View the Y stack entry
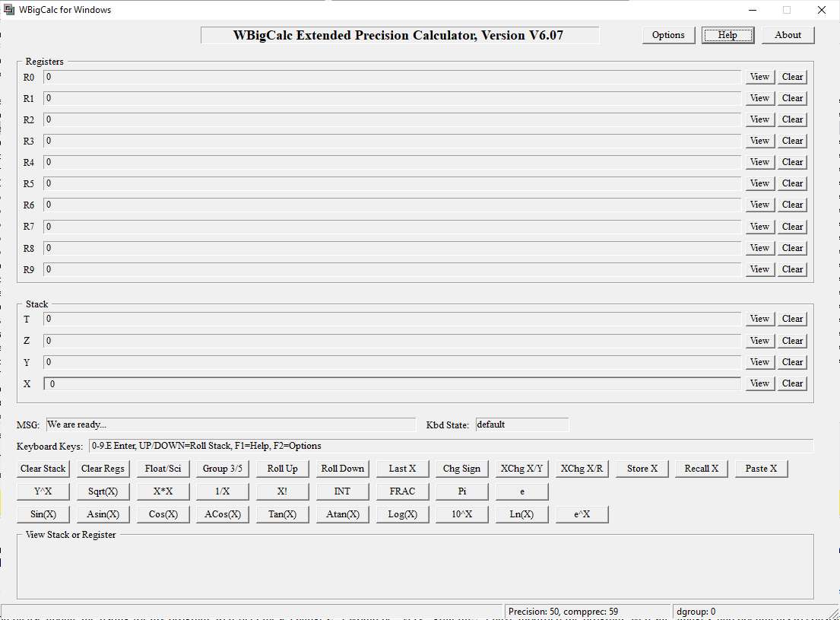This screenshot has height=620, width=840. tap(759, 362)
